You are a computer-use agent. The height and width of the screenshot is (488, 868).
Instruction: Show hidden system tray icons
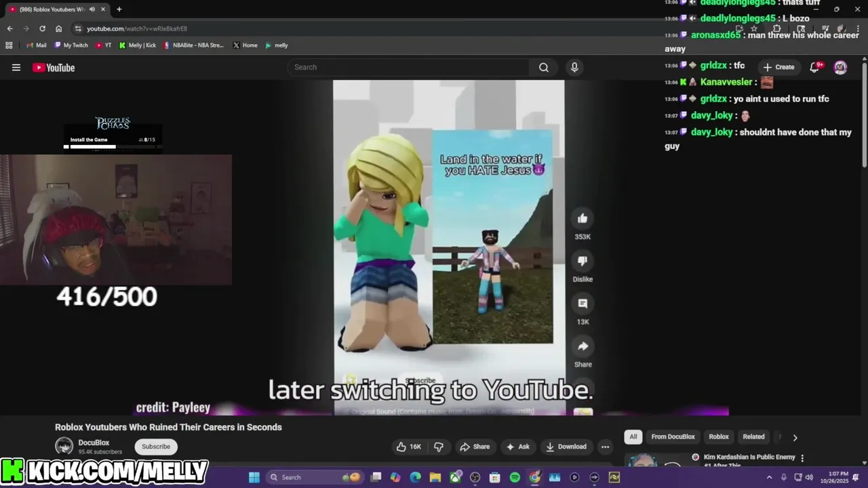point(769,477)
